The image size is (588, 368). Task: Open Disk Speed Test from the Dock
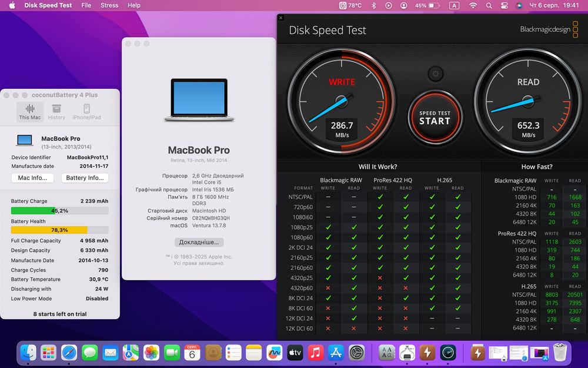click(448, 353)
